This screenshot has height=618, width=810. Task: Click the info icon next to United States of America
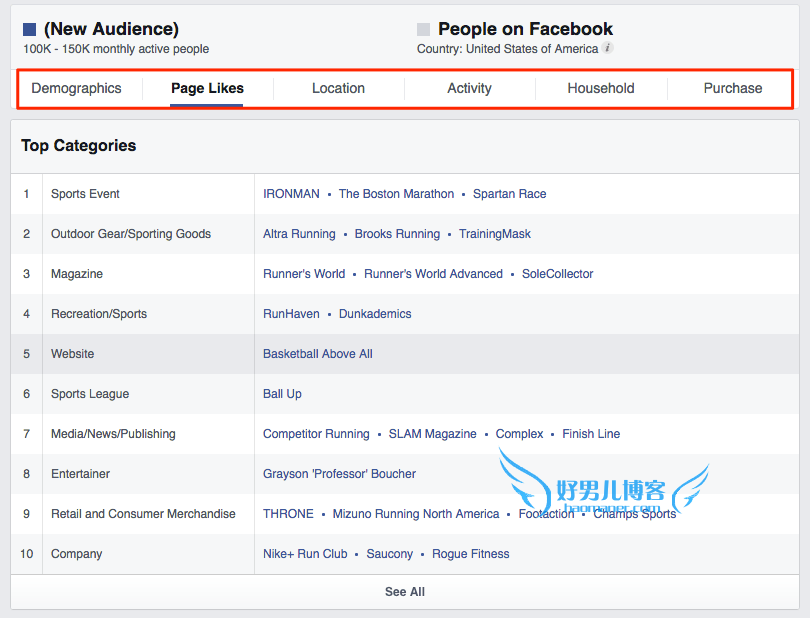click(x=608, y=48)
